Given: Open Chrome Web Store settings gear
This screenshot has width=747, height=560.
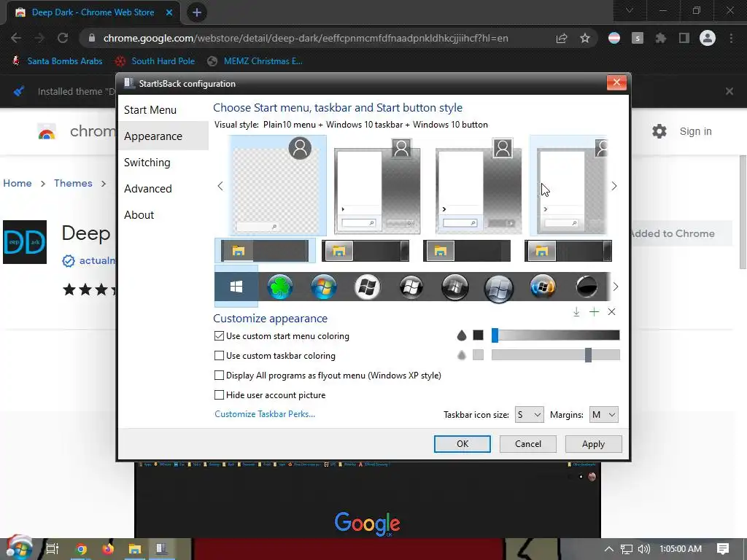Looking at the screenshot, I should pos(659,131).
